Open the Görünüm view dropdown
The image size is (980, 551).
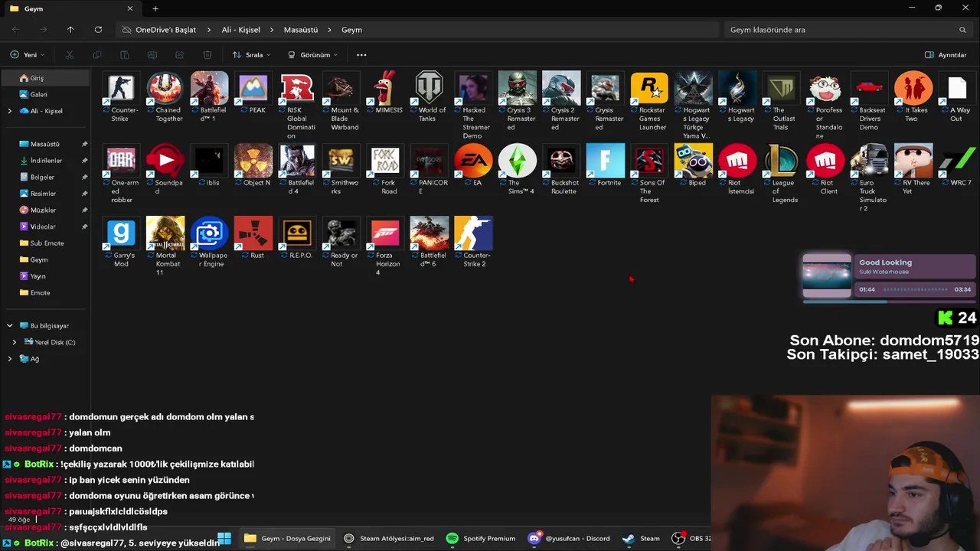313,55
